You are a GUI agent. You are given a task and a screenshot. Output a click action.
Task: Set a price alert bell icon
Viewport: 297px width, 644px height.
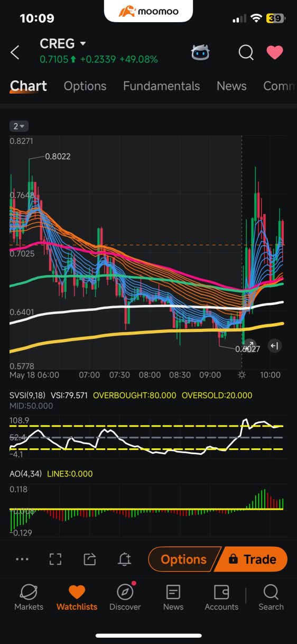pyautogui.click(x=125, y=559)
